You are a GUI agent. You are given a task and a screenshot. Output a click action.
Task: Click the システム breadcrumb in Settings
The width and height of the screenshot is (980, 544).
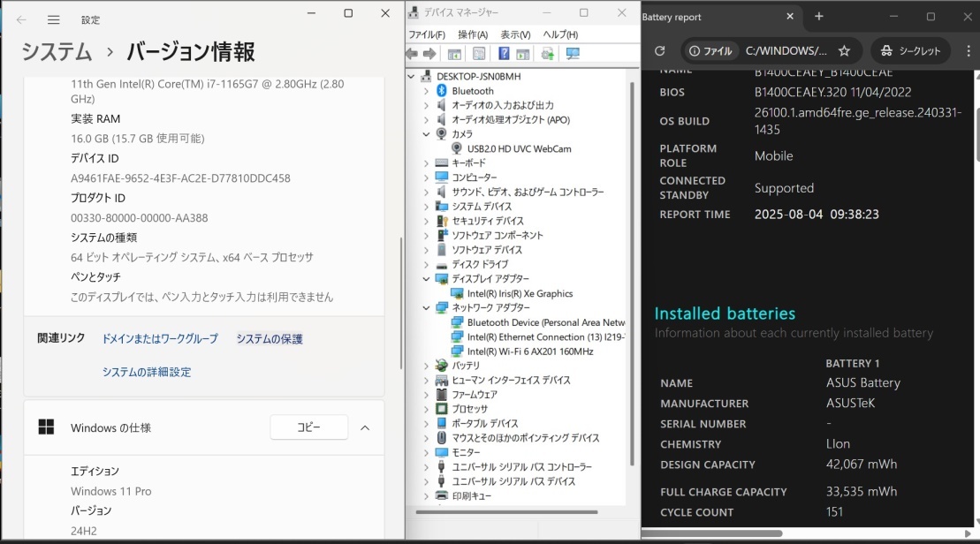tap(57, 52)
